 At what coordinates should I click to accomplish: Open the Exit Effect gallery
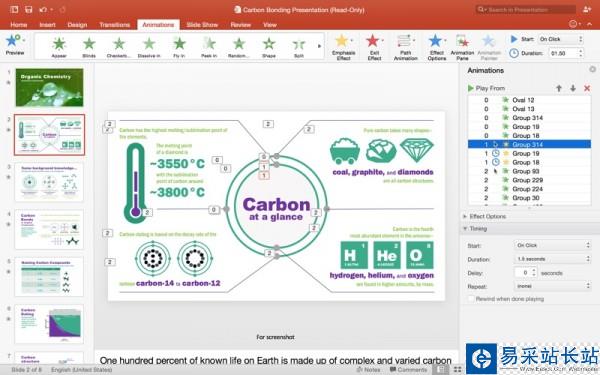click(x=374, y=47)
